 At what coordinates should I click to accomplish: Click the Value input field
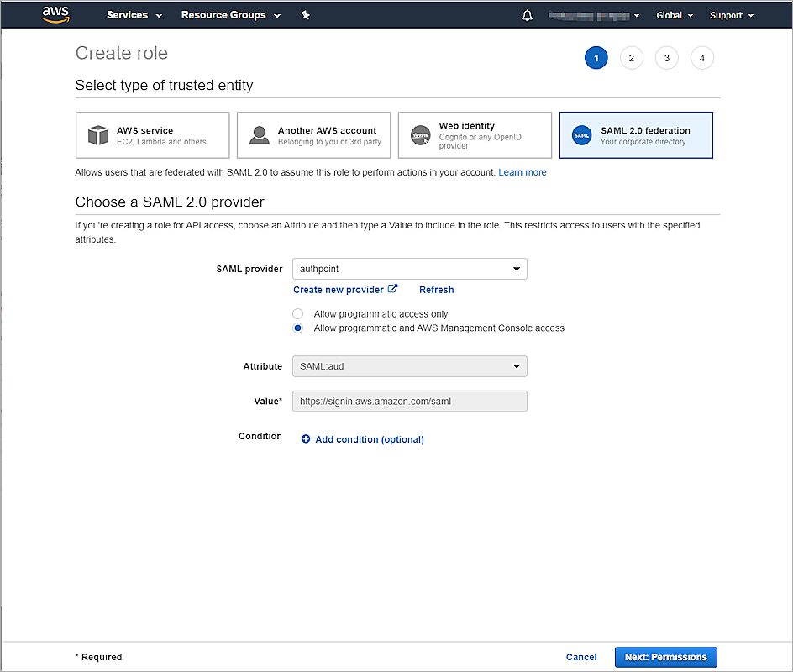(409, 402)
